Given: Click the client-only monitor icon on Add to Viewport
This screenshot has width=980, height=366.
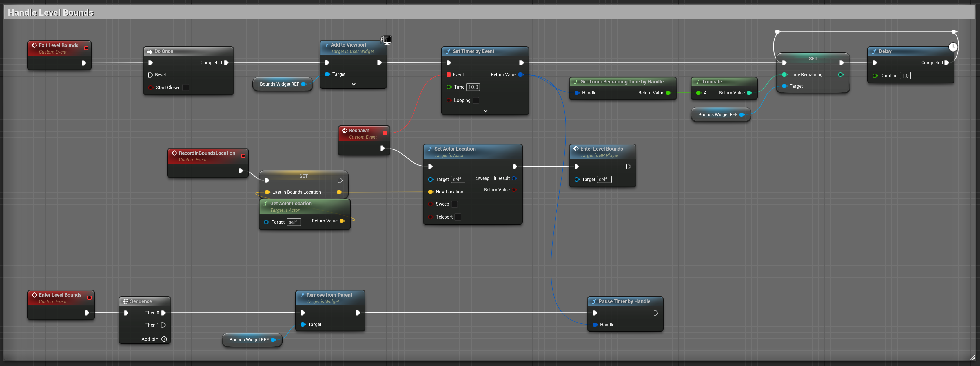Looking at the screenshot, I should 386,39.
